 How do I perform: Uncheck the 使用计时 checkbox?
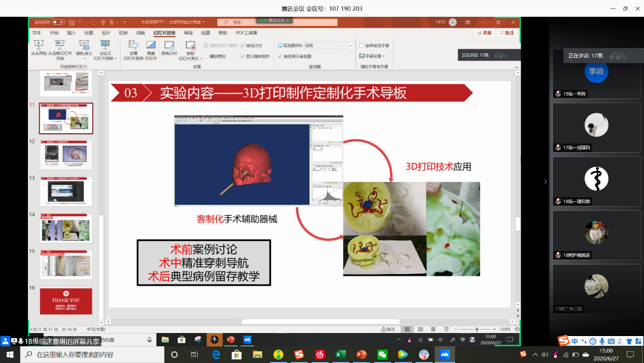[x=242, y=46]
